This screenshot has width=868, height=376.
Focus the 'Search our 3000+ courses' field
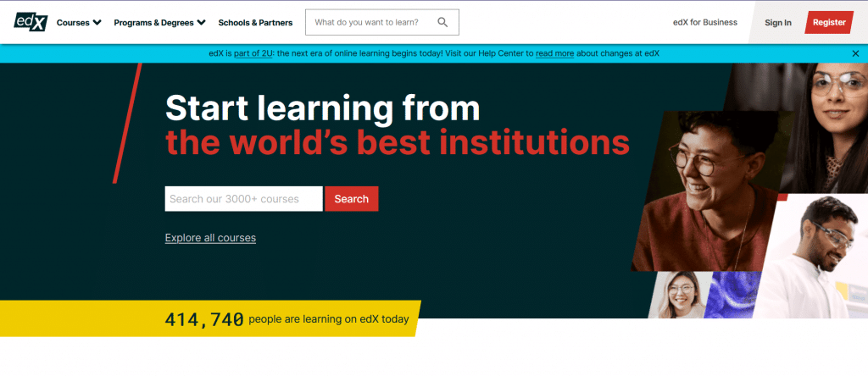click(243, 199)
